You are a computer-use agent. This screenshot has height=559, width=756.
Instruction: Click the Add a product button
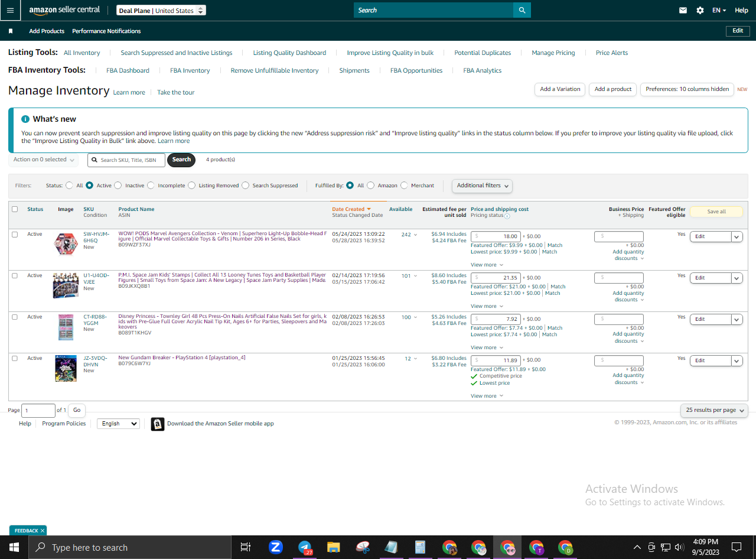(613, 89)
